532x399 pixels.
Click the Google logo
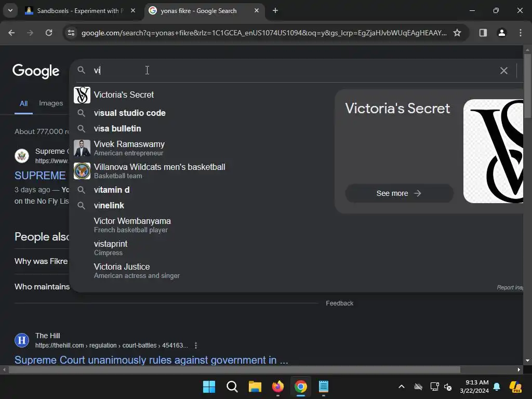click(36, 71)
